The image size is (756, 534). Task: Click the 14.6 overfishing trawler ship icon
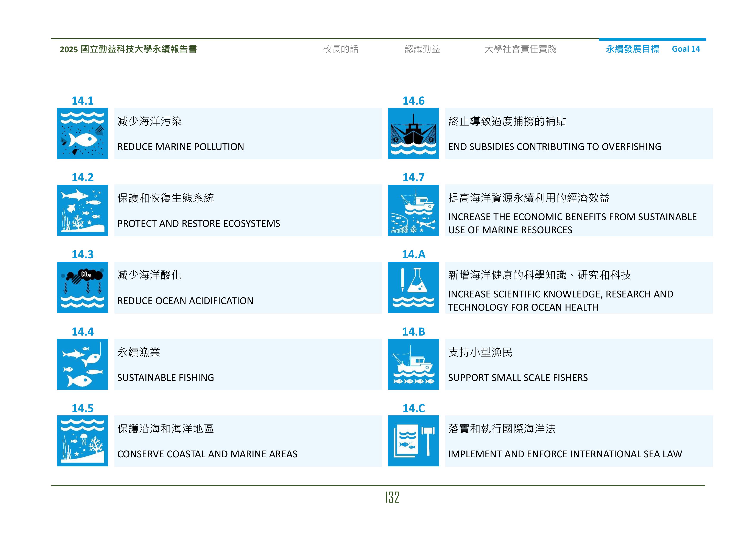413,134
